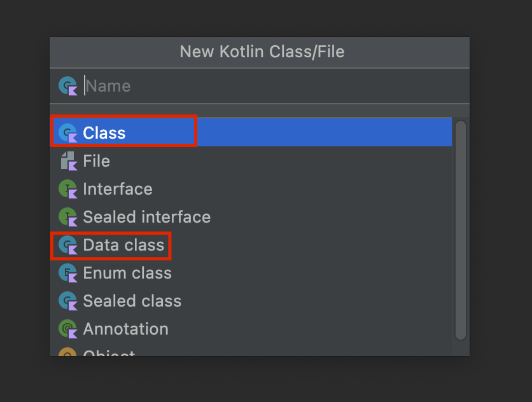532x402 pixels.
Task: Select the Annotation option
Action: 126,329
